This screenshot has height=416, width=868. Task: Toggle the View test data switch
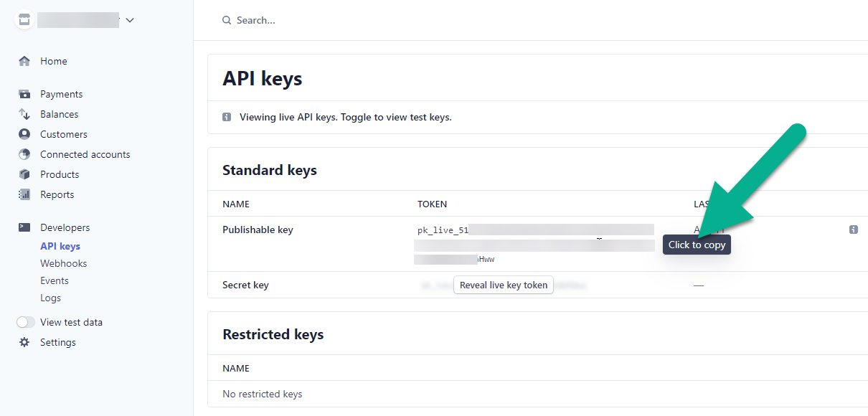pyautogui.click(x=26, y=322)
